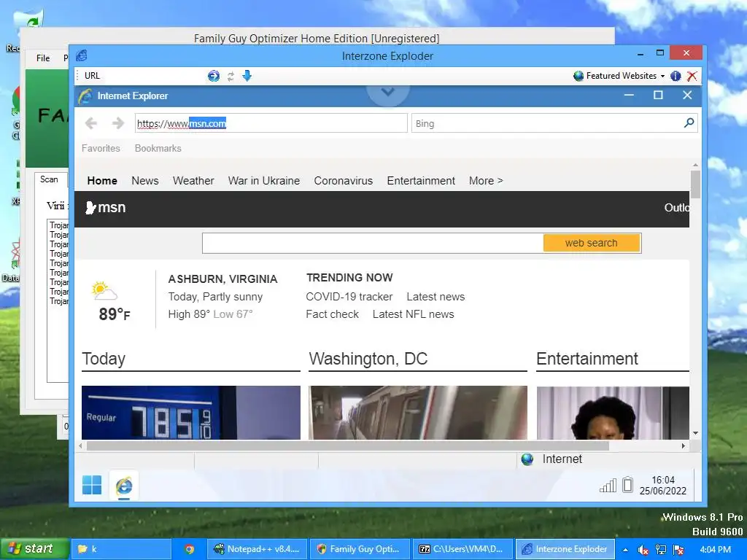Click the Forward arrow in Internet Explorer
The image size is (747, 560).
[117, 123]
